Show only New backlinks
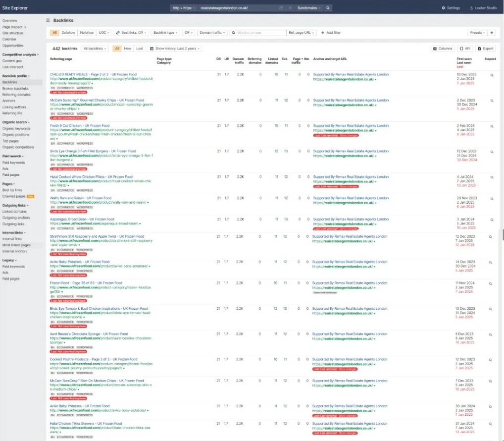 pyautogui.click(x=128, y=49)
